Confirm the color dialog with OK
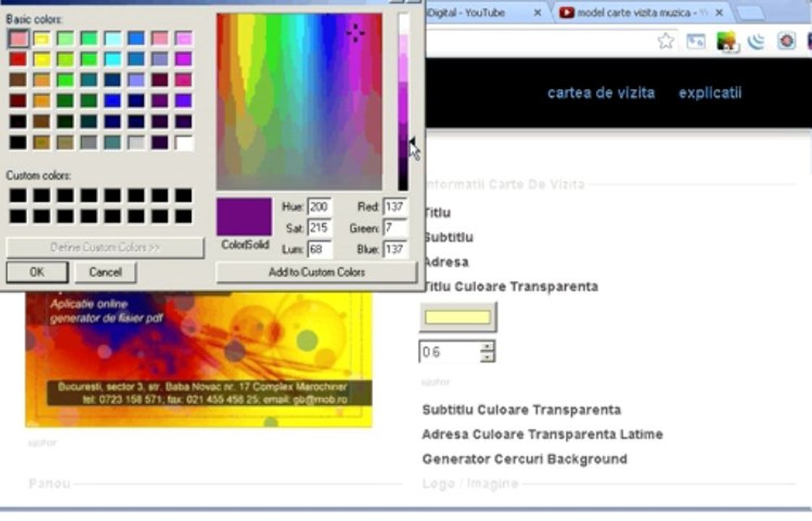 (x=37, y=272)
